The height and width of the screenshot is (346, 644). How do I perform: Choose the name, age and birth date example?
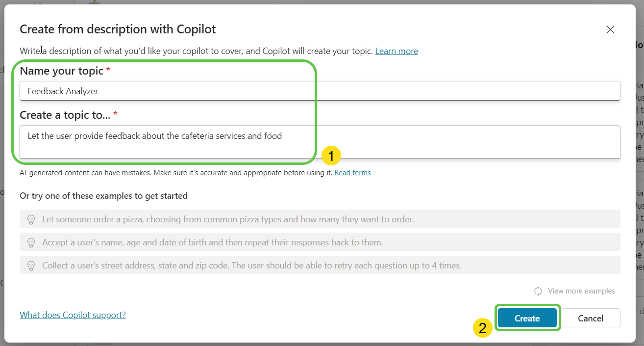[x=212, y=242]
